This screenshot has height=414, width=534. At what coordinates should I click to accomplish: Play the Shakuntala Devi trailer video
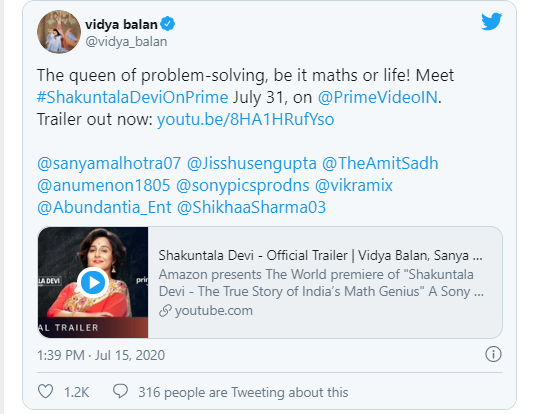(x=93, y=283)
